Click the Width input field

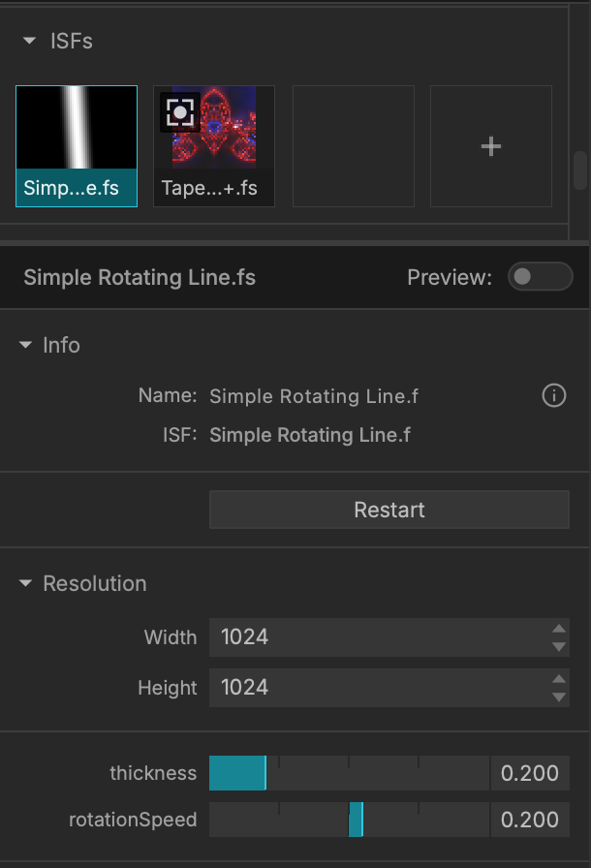(x=389, y=637)
